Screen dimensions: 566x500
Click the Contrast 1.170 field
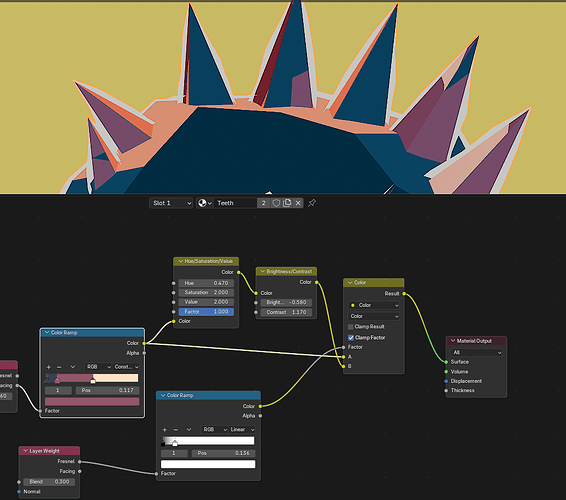[x=287, y=312]
